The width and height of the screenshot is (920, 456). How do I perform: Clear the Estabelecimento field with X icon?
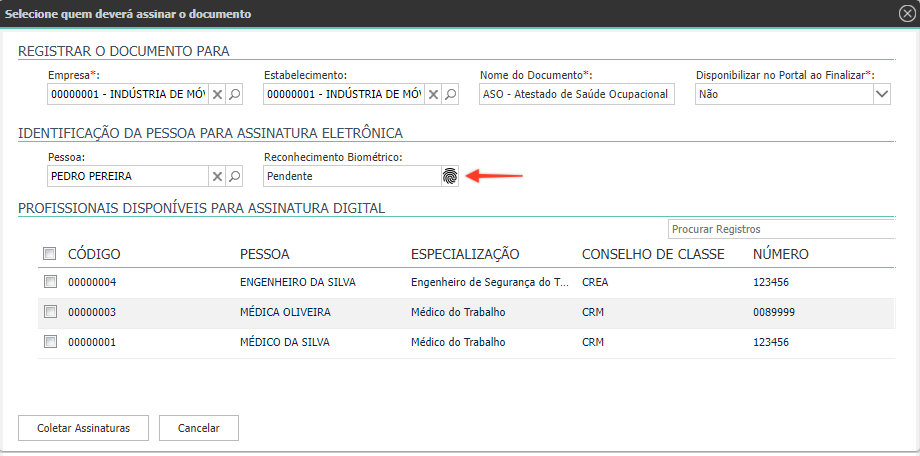[x=433, y=94]
